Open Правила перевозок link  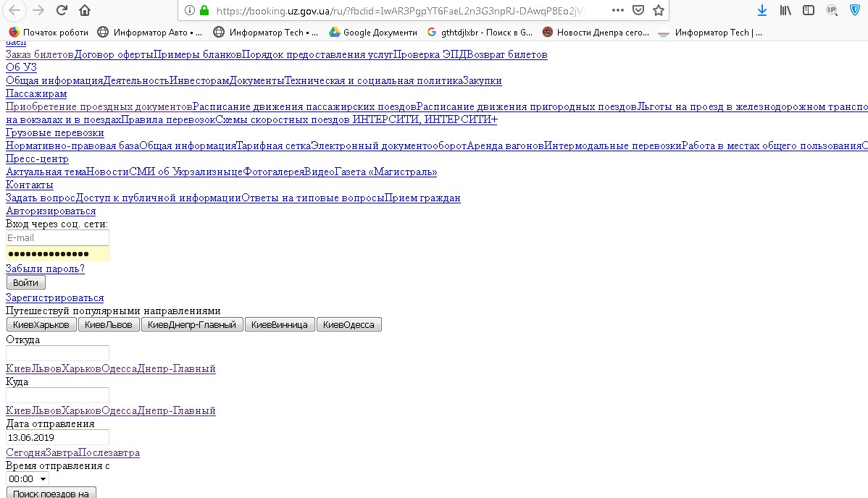pos(168,119)
